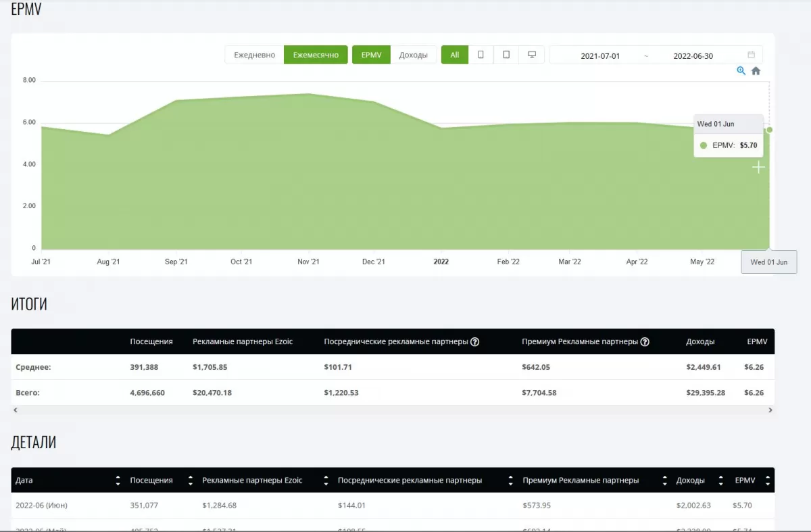Reset chart zoom with home icon
The width and height of the screenshot is (811, 532).
pyautogui.click(x=756, y=71)
